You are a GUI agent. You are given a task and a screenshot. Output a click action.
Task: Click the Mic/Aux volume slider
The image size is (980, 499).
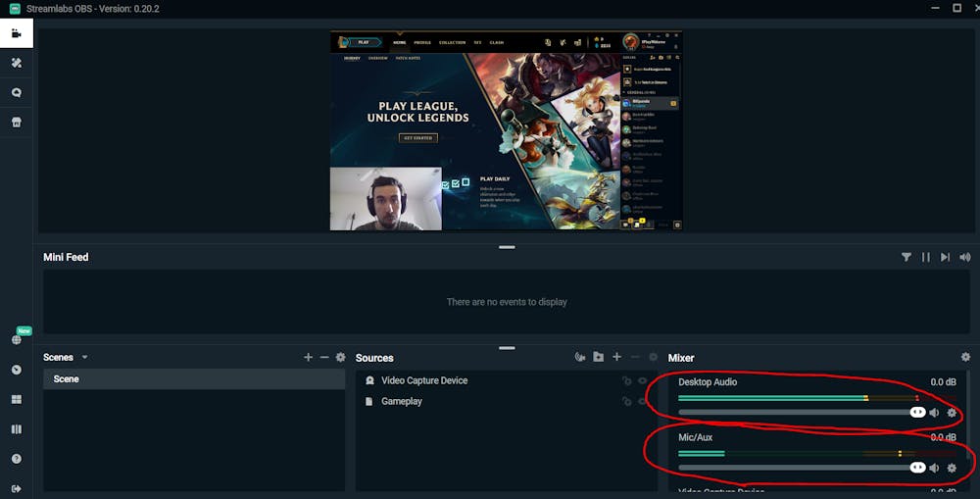802,468
